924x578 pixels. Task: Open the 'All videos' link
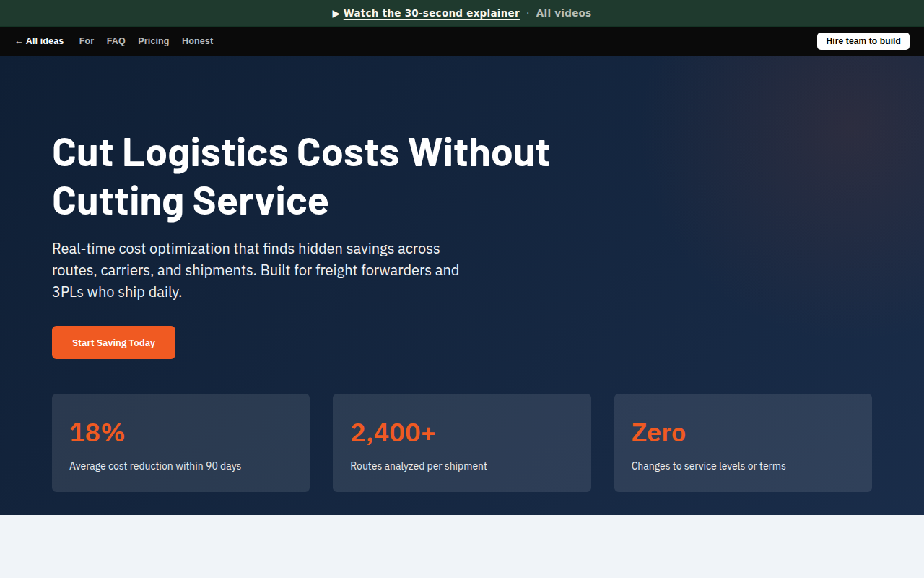[x=563, y=13]
